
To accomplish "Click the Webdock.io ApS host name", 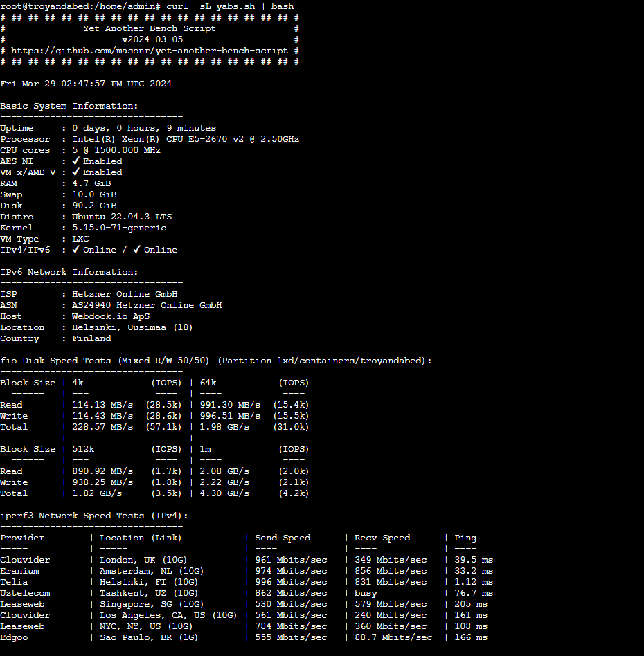I will pos(111,316).
